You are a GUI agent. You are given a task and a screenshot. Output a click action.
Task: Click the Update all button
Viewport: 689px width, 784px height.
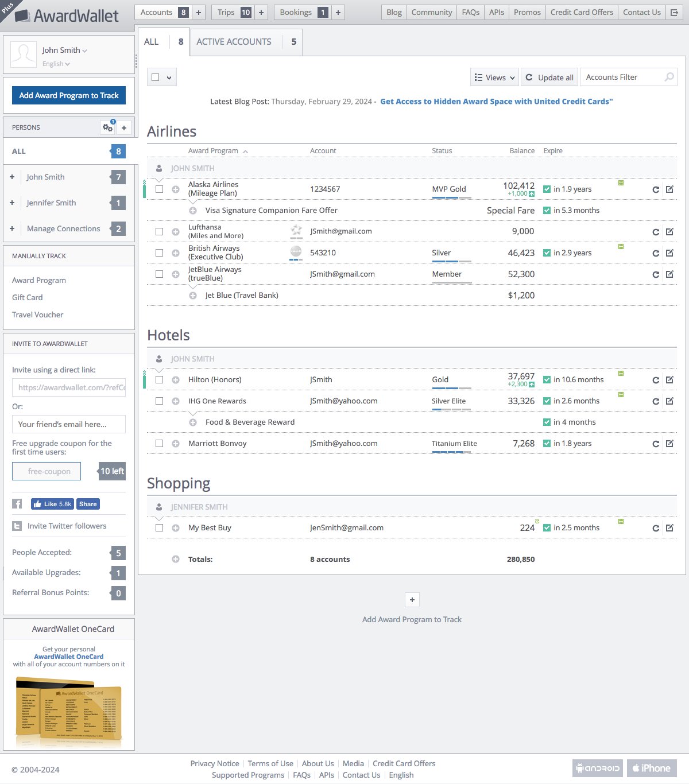click(x=549, y=77)
